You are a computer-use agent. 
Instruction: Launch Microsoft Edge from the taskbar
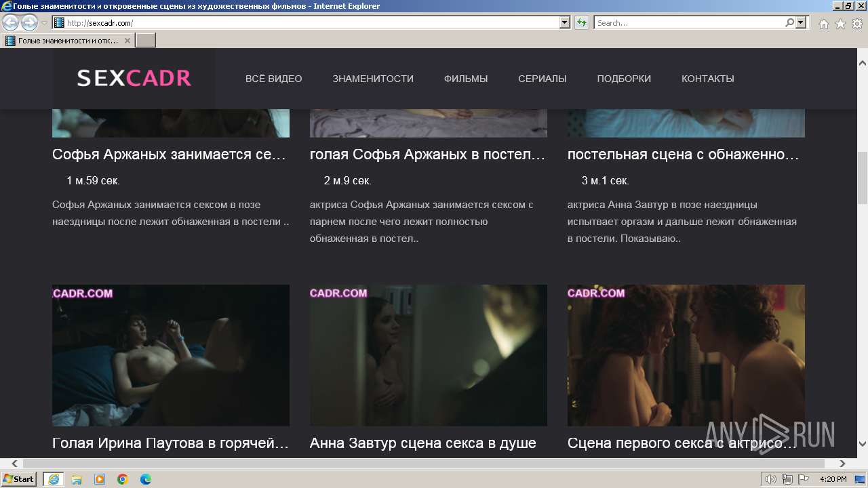click(146, 479)
